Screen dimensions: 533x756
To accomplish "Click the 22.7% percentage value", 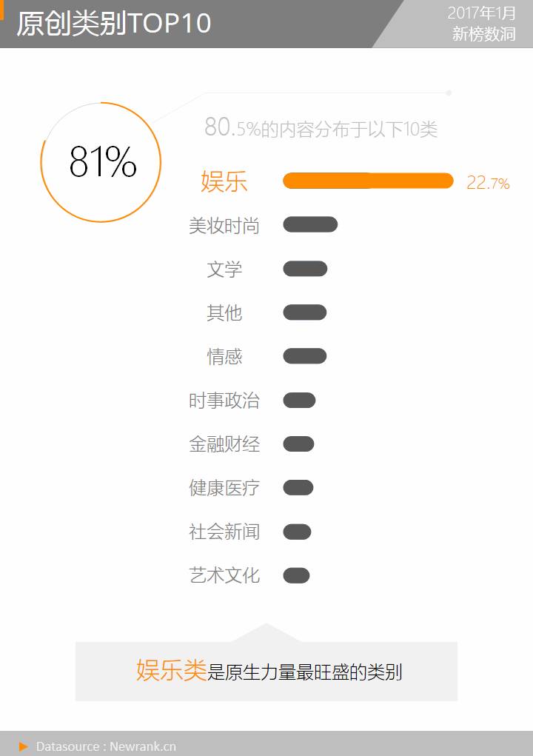I will [x=488, y=183].
